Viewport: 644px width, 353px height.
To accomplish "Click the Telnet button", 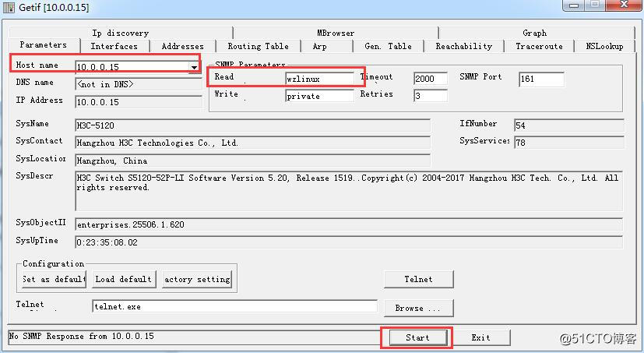I will click(418, 279).
